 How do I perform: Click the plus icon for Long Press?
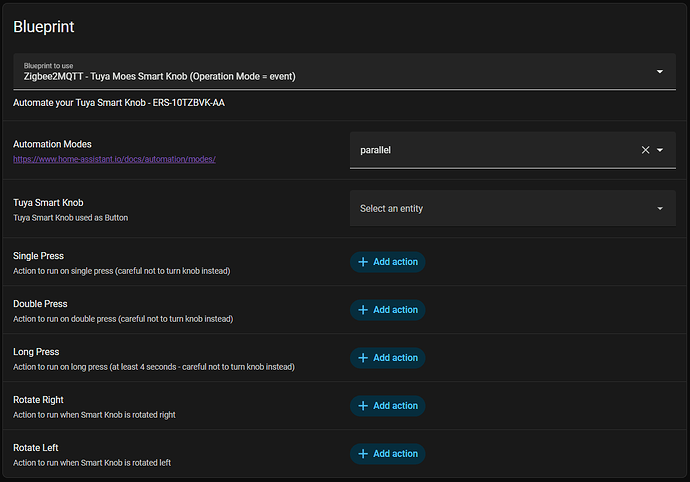363,358
